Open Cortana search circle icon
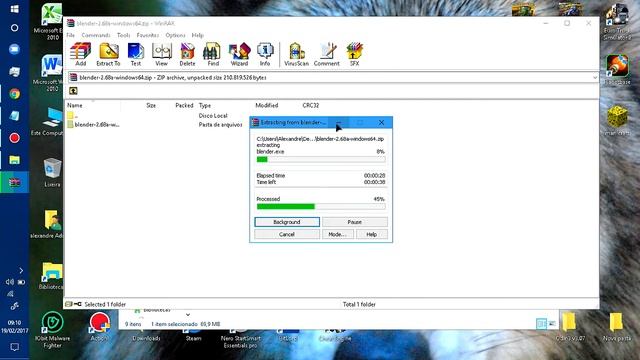Screen dimensions: 640x360 pyautogui.click(x=14, y=28)
